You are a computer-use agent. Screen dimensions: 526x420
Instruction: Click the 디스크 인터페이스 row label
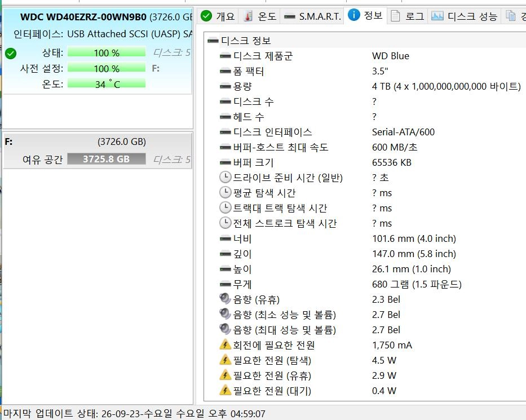pyautogui.click(x=272, y=132)
